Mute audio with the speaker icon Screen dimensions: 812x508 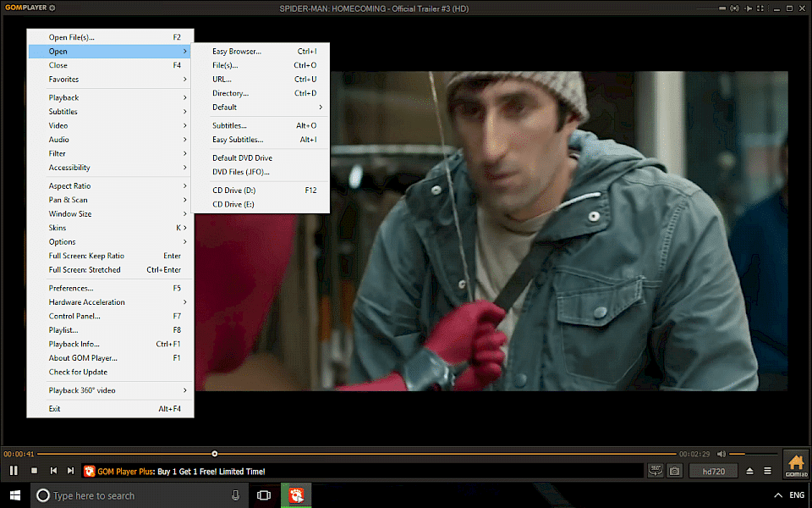[x=721, y=454]
